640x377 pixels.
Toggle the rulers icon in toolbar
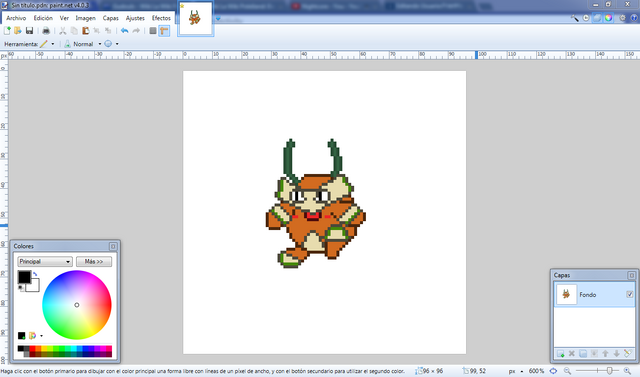click(164, 31)
